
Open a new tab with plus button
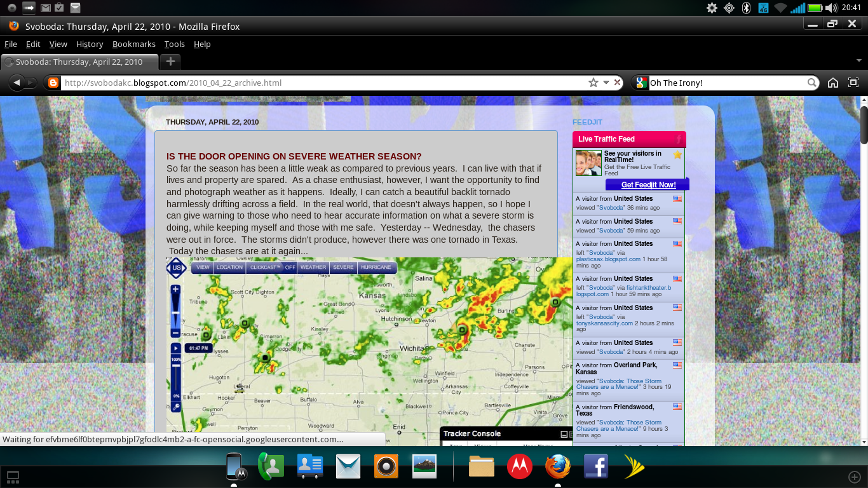coord(170,62)
